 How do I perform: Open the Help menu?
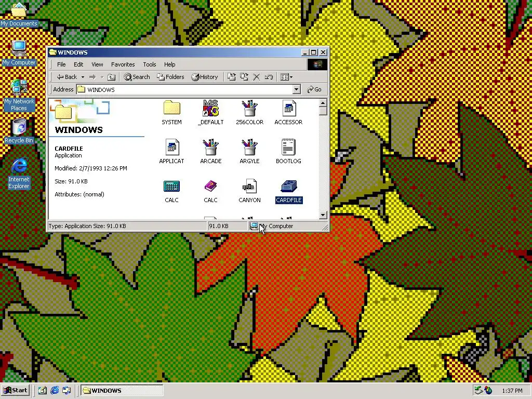tap(170, 64)
